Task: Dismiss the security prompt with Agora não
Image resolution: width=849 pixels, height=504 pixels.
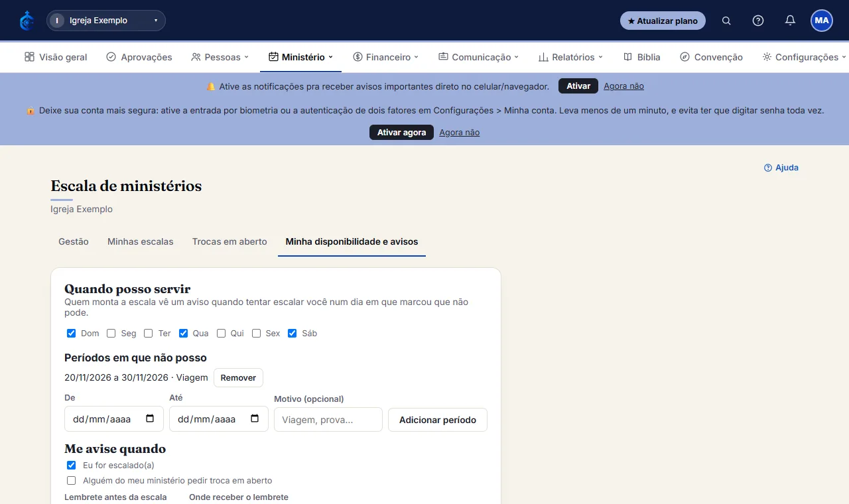Action: pos(459,133)
